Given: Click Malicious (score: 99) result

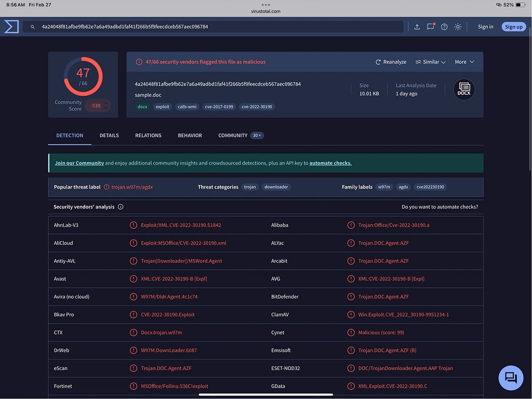Looking at the screenshot, I should point(381,332).
